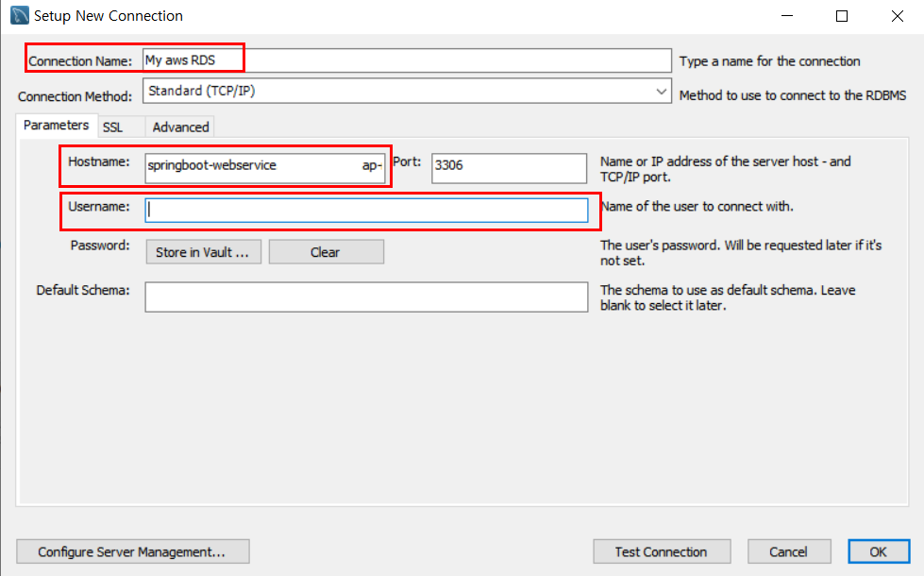The image size is (924, 576).
Task: Click the MySQL Workbench title bar icon
Action: [x=20, y=15]
